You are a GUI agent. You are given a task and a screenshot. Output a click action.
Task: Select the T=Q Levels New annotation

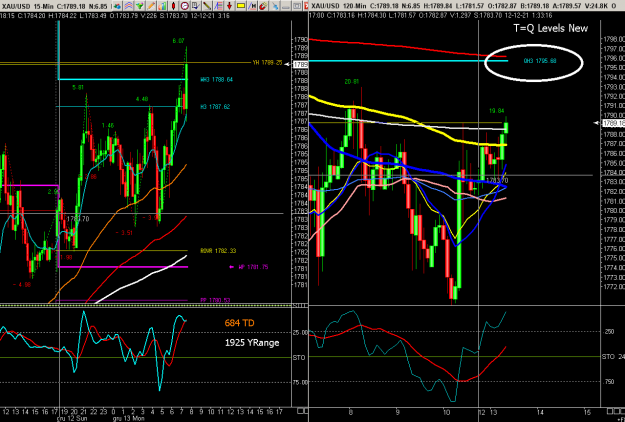tap(550, 28)
